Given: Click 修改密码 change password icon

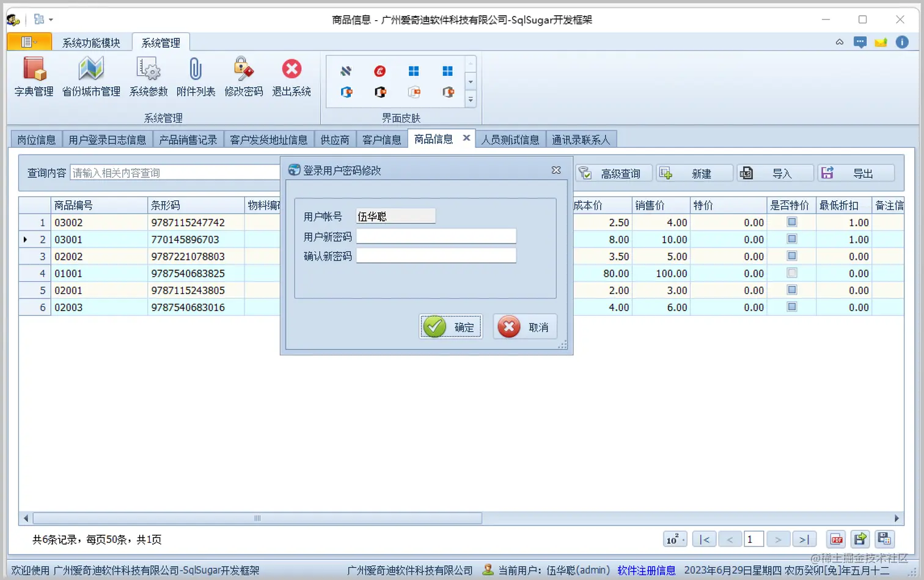Looking at the screenshot, I should pyautogui.click(x=243, y=76).
